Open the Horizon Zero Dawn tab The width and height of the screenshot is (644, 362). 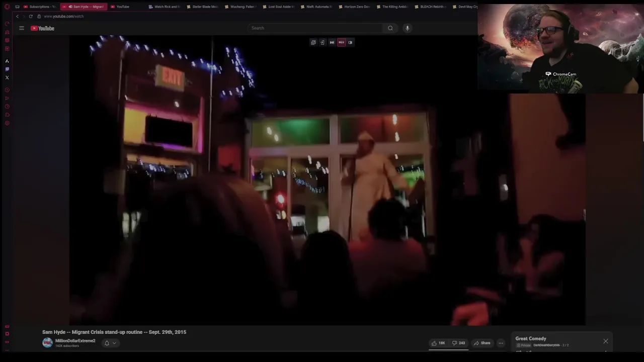click(x=355, y=7)
